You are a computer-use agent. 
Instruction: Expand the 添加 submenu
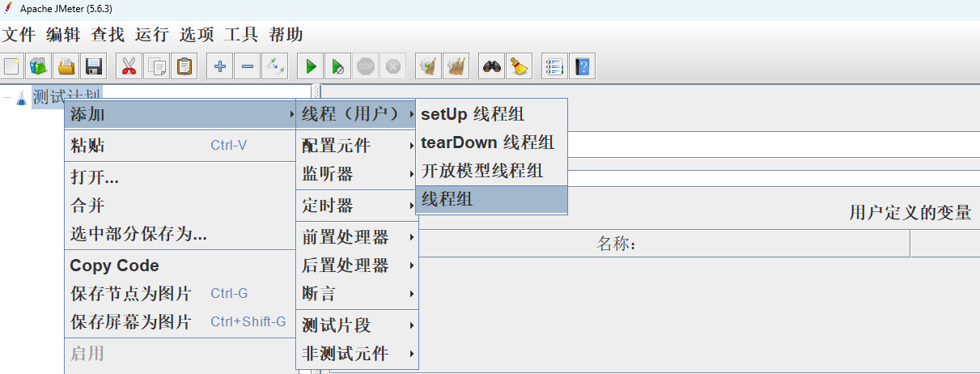(x=180, y=115)
